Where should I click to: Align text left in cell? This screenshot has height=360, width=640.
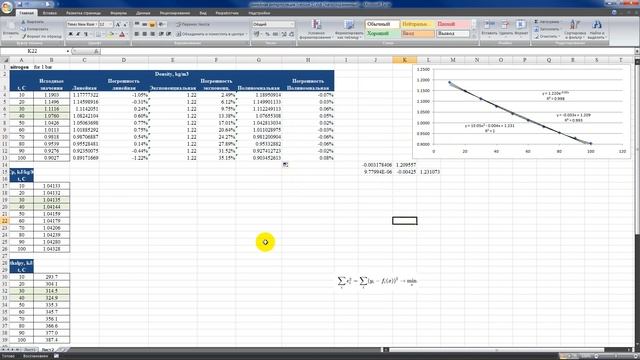[x=137, y=34]
